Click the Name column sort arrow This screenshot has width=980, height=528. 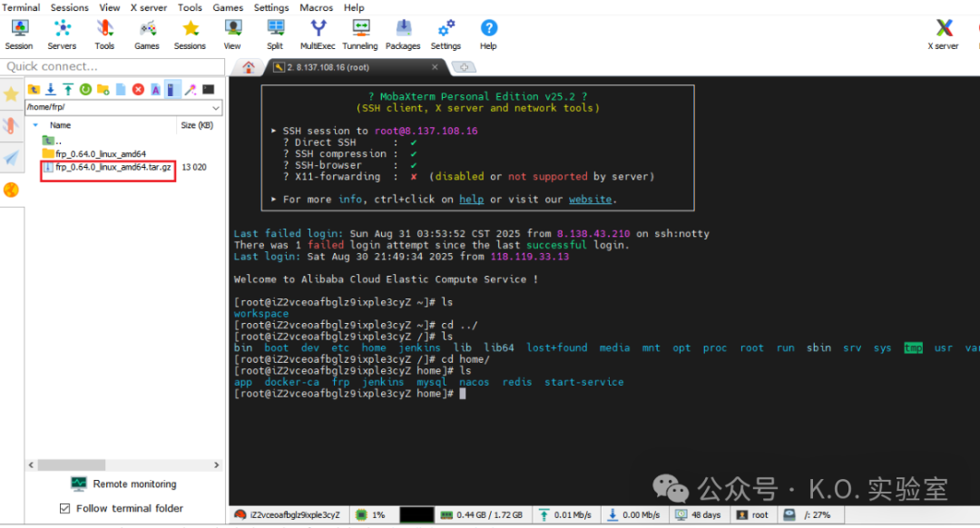pos(35,125)
